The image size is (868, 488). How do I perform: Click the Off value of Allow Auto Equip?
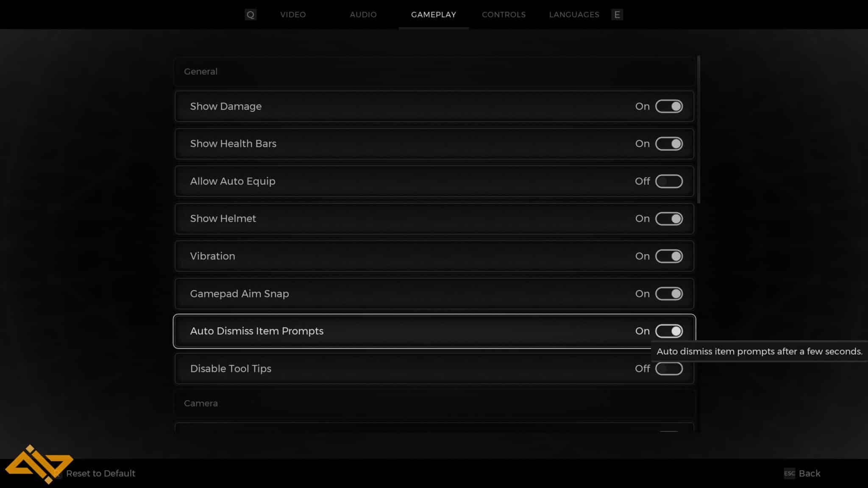click(x=643, y=181)
